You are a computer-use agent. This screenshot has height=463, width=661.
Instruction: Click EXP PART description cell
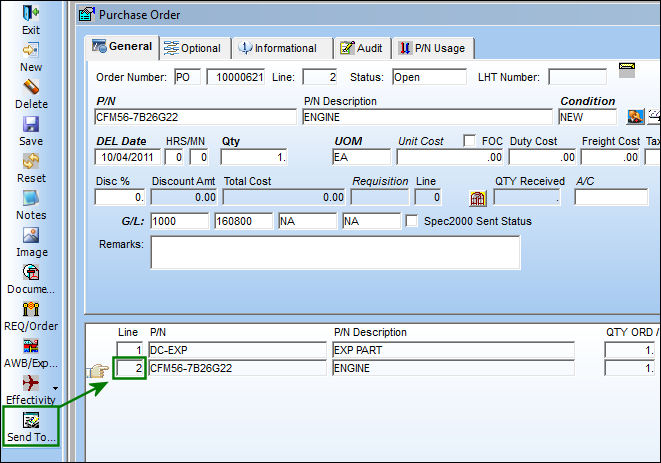pyautogui.click(x=453, y=350)
